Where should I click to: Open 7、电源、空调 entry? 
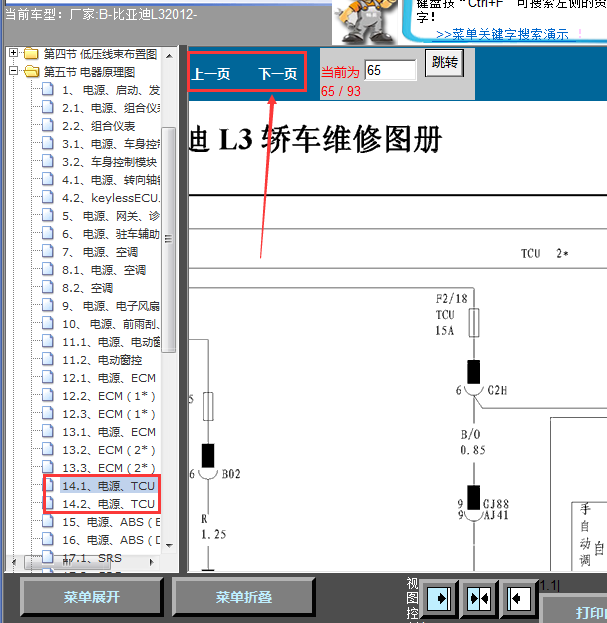coord(100,252)
